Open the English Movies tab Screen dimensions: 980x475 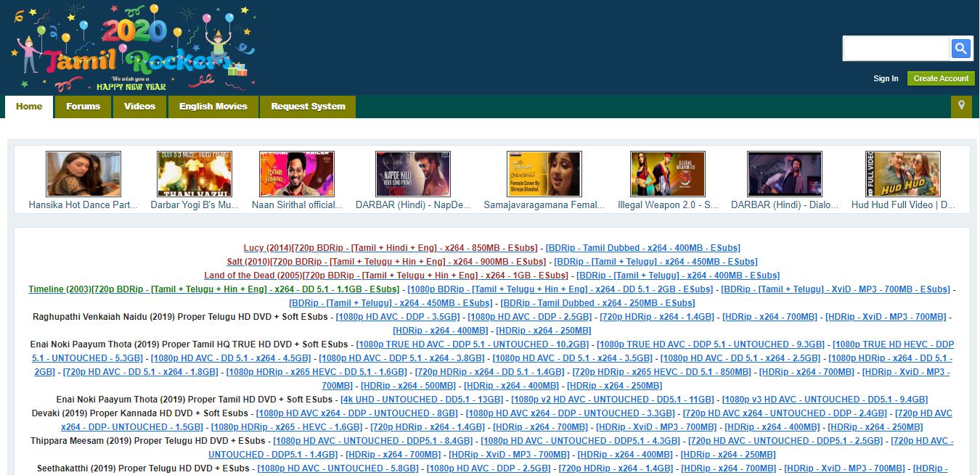coord(213,106)
